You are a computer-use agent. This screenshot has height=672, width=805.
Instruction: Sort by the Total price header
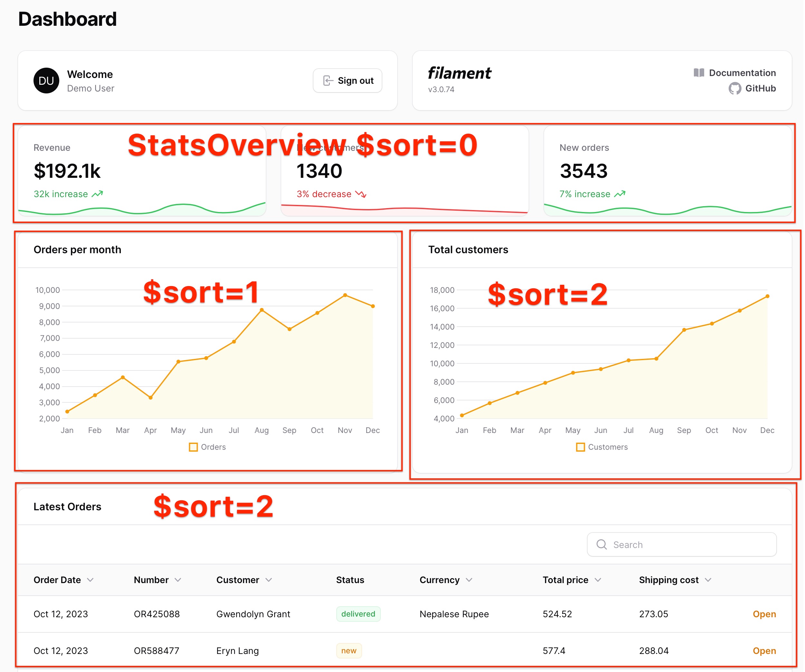[565, 580]
